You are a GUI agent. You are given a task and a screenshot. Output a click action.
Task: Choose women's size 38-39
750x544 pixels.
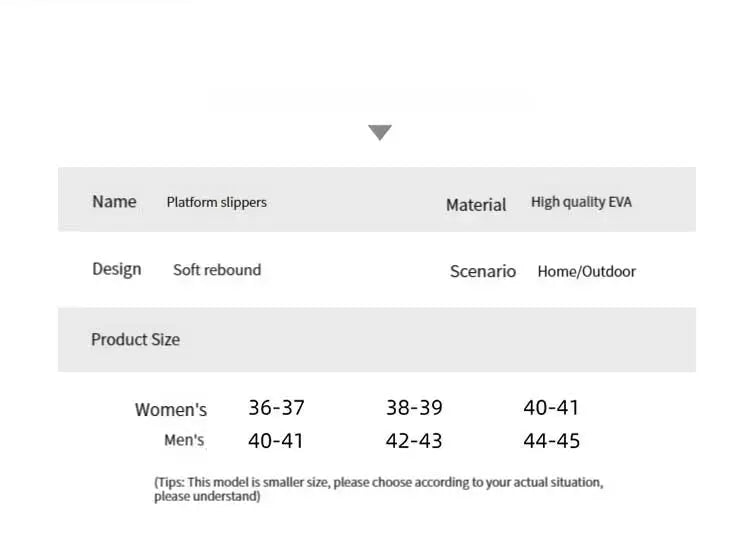pos(414,408)
